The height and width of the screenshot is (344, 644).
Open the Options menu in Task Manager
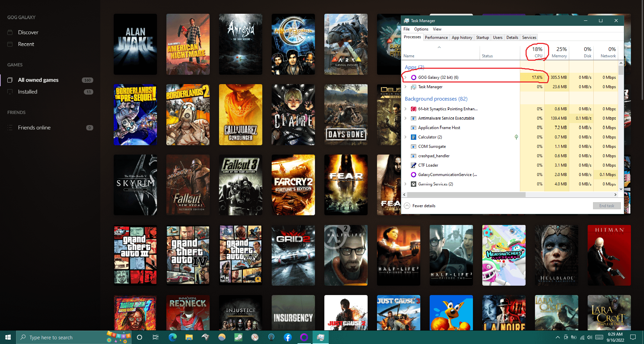[421, 29]
